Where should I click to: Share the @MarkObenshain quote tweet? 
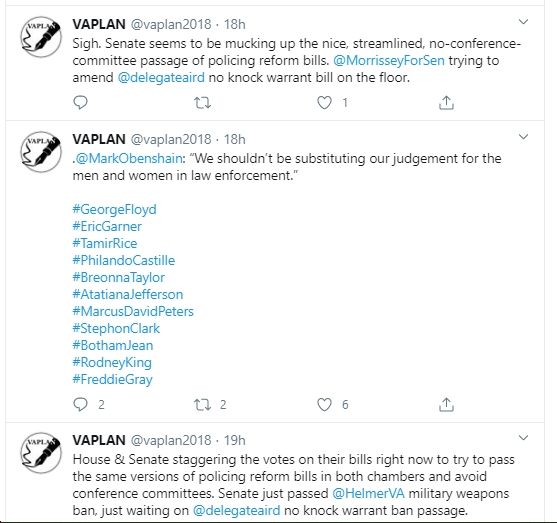click(x=446, y=404)
